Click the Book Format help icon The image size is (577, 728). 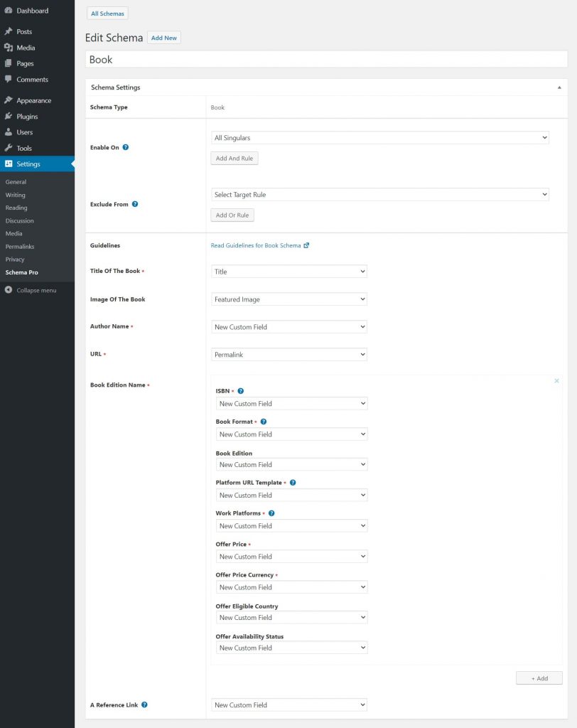[264, 422]
